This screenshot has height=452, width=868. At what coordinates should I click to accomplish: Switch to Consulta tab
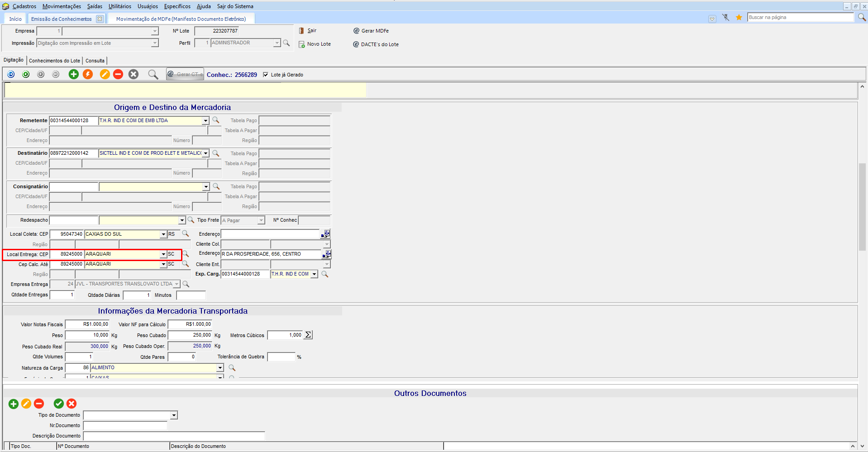click(x=95, y=61)
